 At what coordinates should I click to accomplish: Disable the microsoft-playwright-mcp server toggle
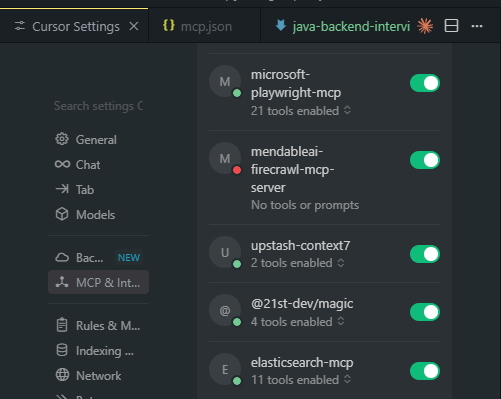point(425,83)
